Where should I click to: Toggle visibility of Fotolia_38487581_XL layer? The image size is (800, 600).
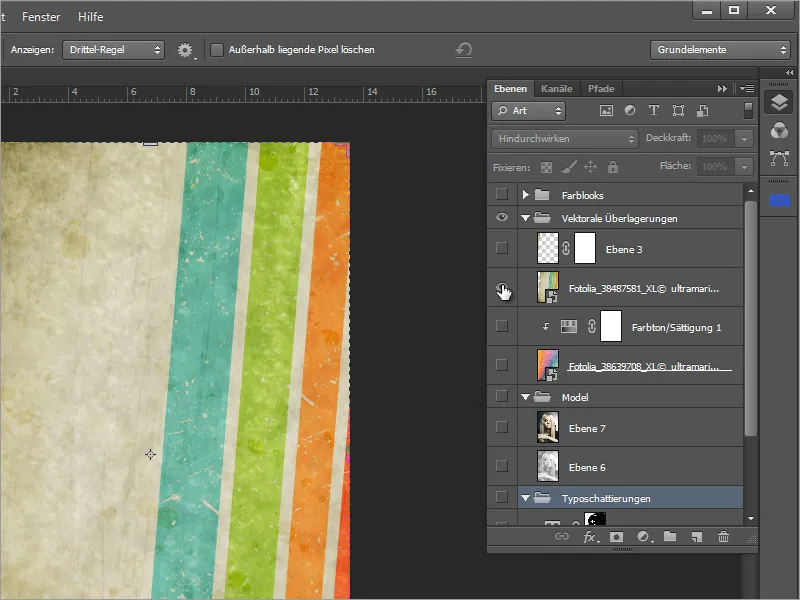(x=502, y=288)
